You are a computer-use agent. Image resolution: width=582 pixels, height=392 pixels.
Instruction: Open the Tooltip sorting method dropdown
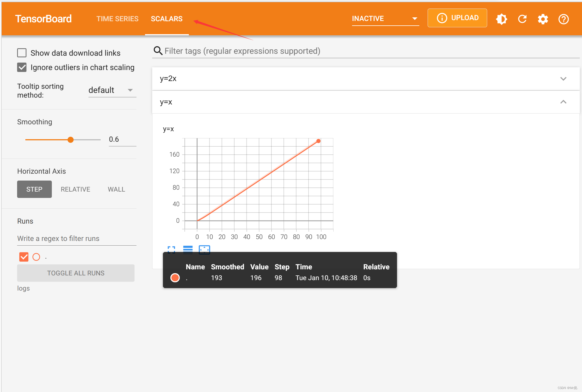[110, 90]
